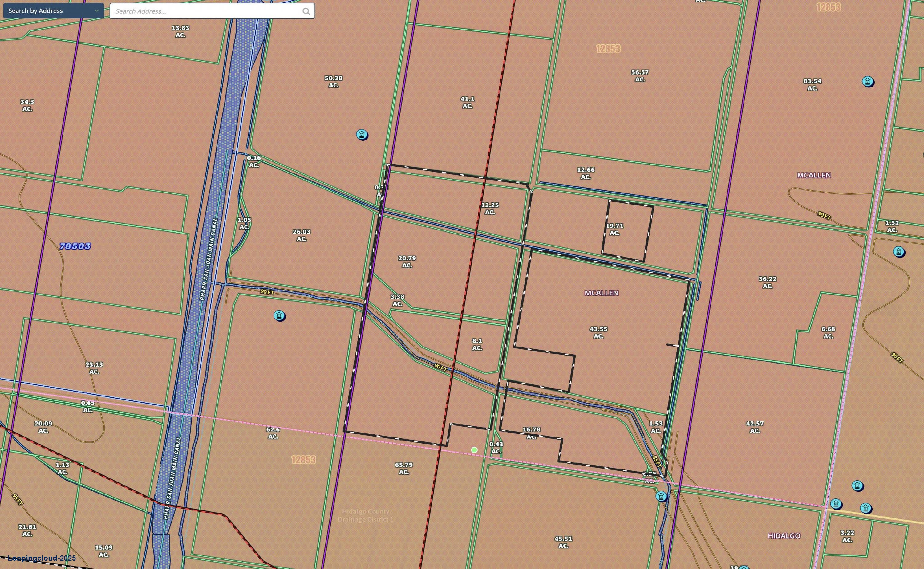
Task: Click the magnifying glass search icon
Action: (x=306, y=11)
